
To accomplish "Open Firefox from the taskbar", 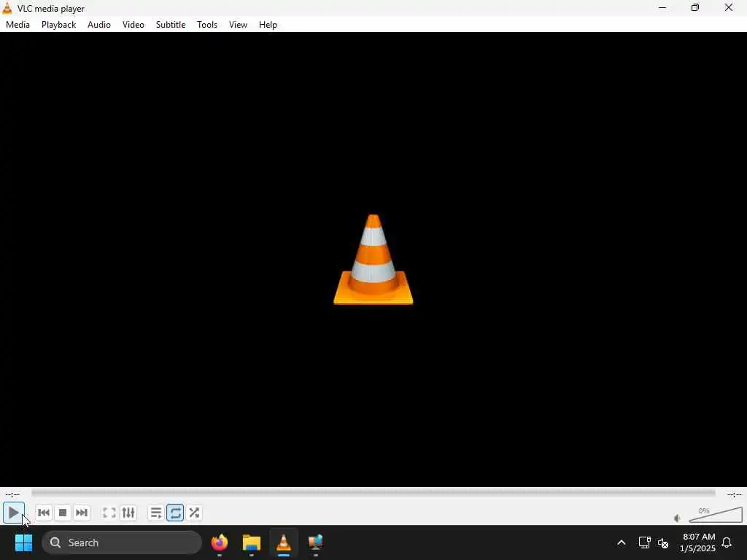I will (x=220, y=542).
